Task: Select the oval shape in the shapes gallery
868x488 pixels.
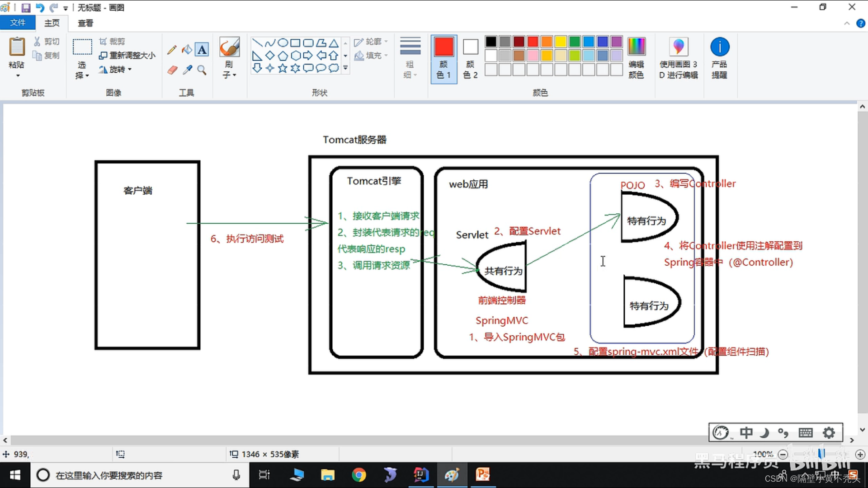Action: [283, 42]
